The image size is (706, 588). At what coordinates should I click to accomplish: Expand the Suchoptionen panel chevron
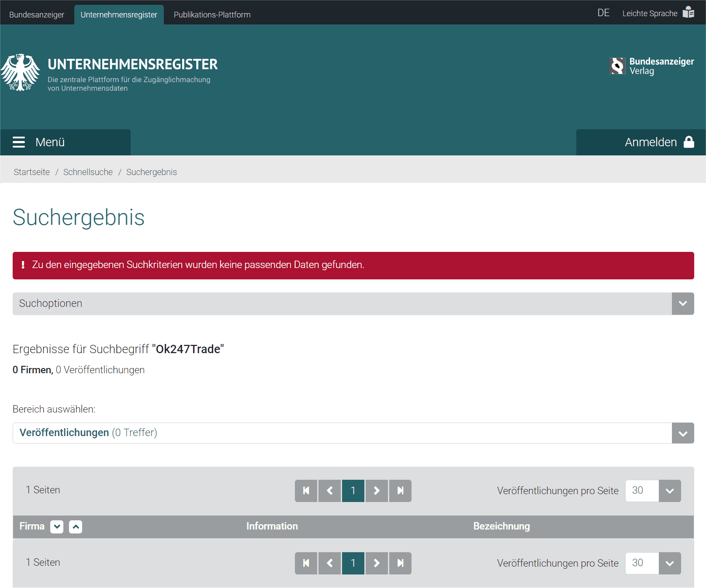tap(683, 304)
